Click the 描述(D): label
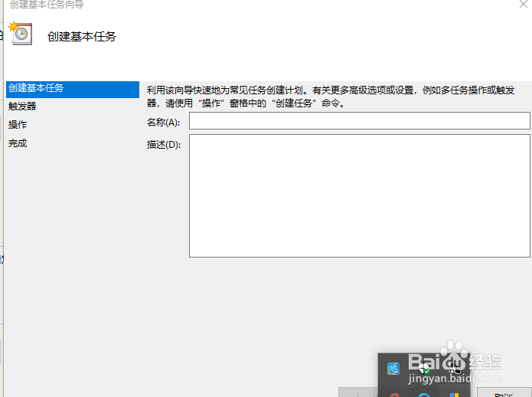 pos(164,145)
